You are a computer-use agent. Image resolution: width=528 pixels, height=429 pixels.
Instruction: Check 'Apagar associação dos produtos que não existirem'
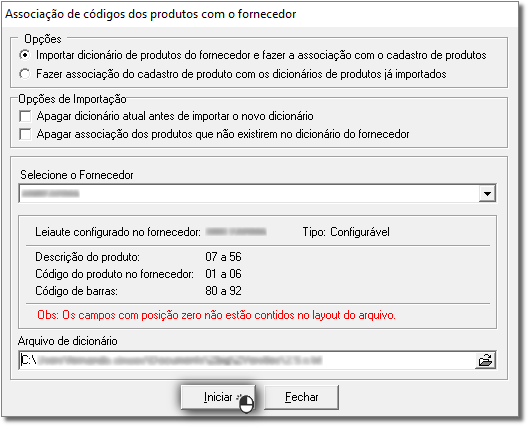pos(25,134)
